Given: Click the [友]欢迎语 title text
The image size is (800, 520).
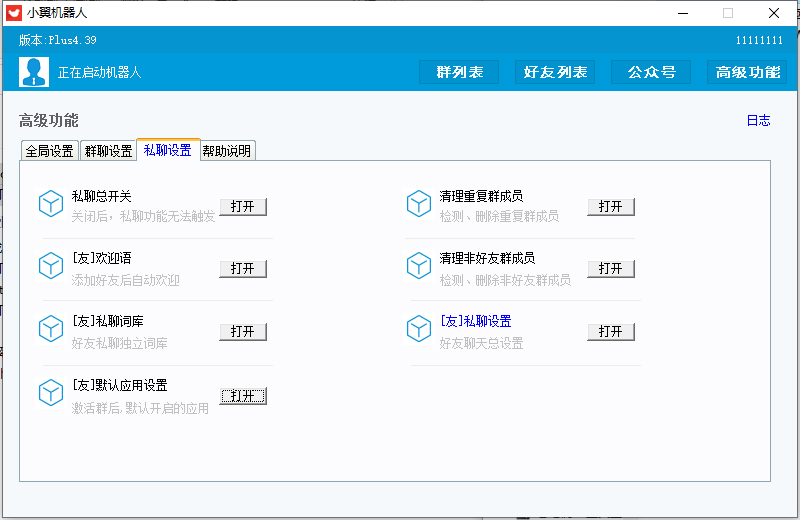Looking at the screenshot, I should (102, 258).
